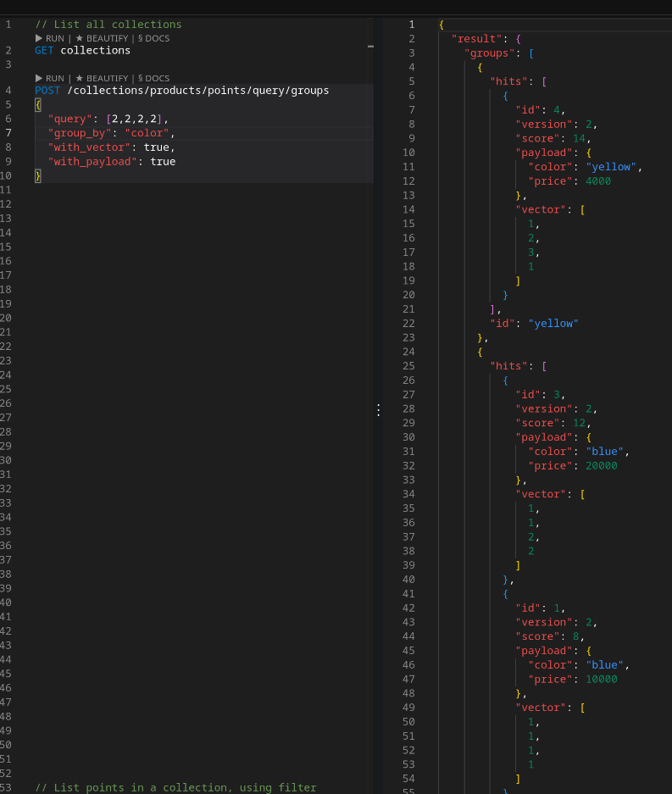
Task: Click the "with_vector" true value
Action: pyautogui.click(x=157, y=147)
